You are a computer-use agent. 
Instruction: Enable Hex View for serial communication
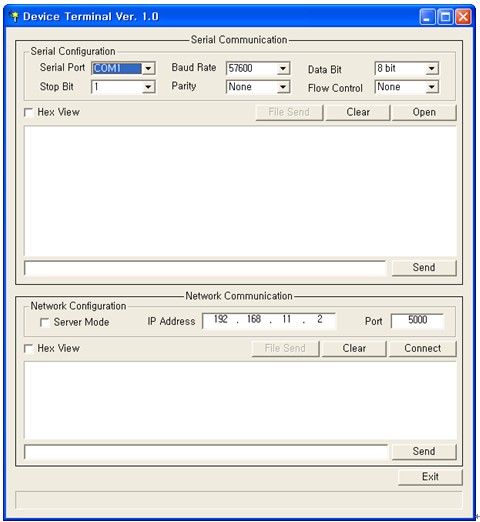click(29, 112)
